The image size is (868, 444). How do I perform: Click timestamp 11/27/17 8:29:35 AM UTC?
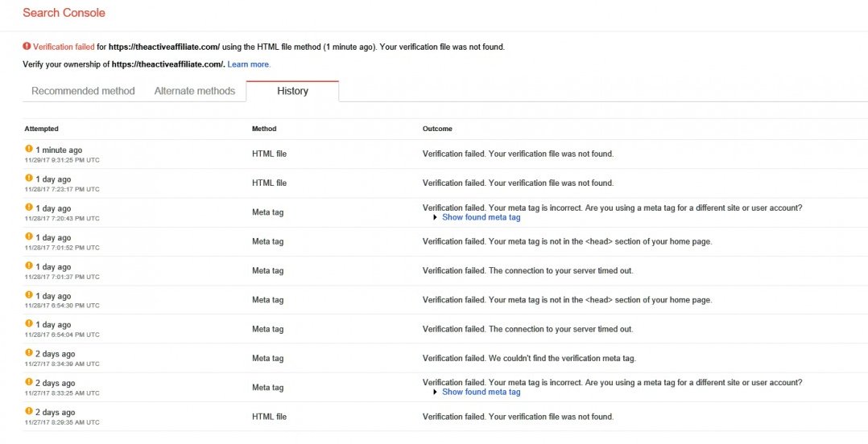coord(62,422)
